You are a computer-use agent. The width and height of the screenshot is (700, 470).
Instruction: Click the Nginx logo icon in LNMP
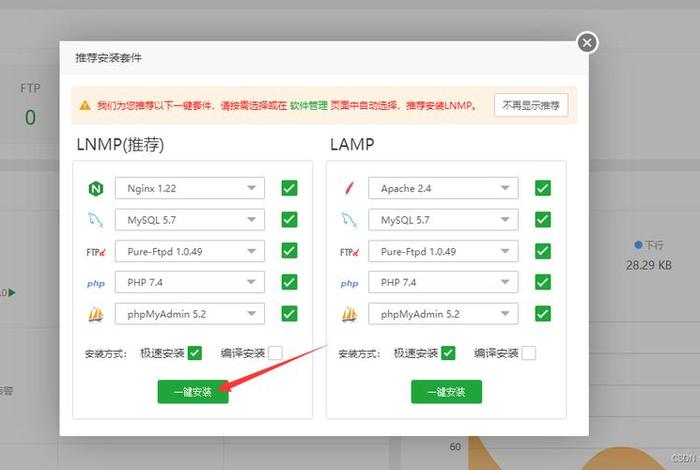96,188
